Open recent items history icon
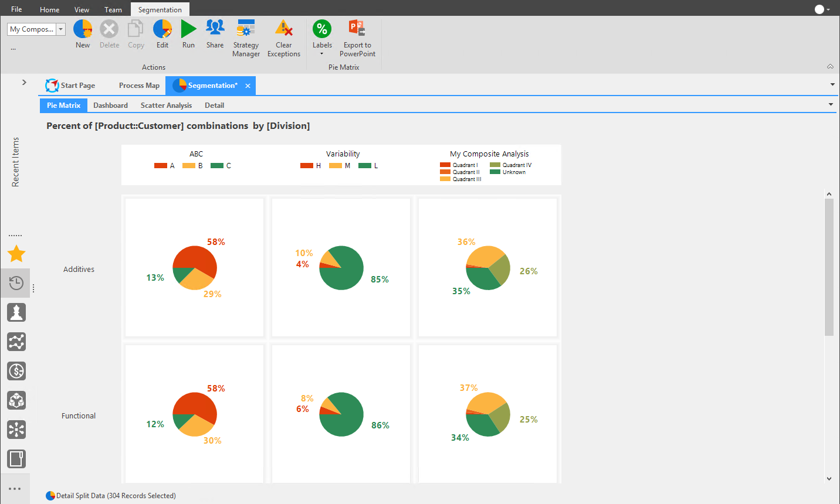The width and height of the screenshot is (840, 504). tap(16, 283)
